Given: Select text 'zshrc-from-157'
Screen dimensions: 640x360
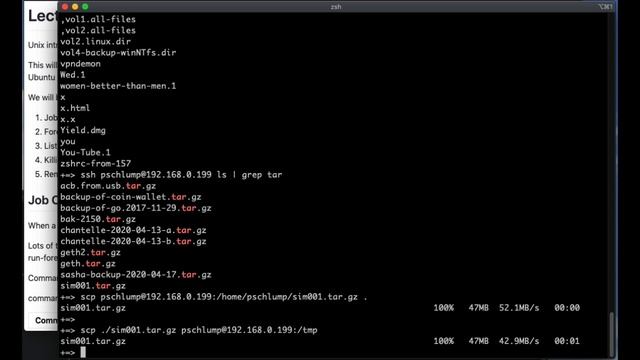Looking at the screenshot, I should tap(96, 163).
